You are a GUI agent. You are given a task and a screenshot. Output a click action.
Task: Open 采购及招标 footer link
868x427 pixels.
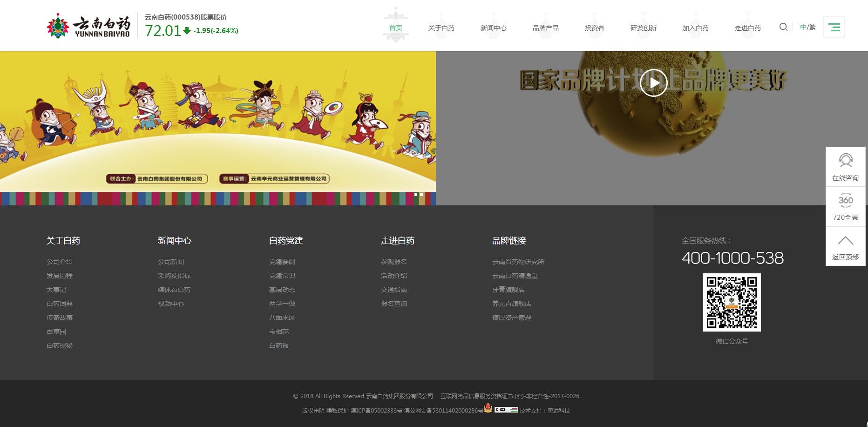coord(174,276)
